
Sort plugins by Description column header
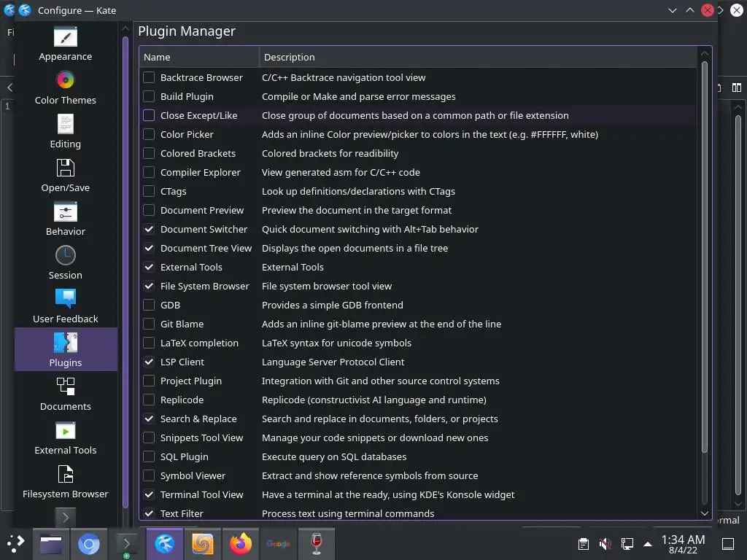tap(479, 57)
